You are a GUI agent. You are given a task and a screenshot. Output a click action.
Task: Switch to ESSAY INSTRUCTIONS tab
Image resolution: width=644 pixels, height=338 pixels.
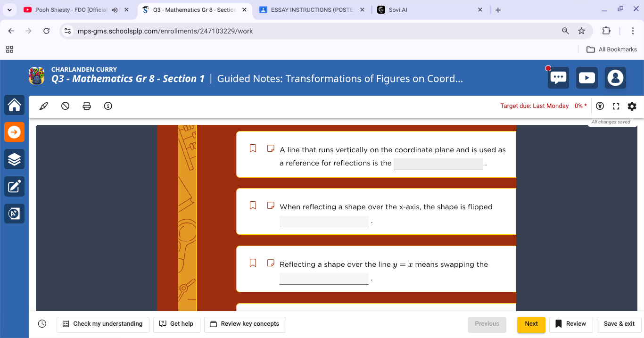311,10
